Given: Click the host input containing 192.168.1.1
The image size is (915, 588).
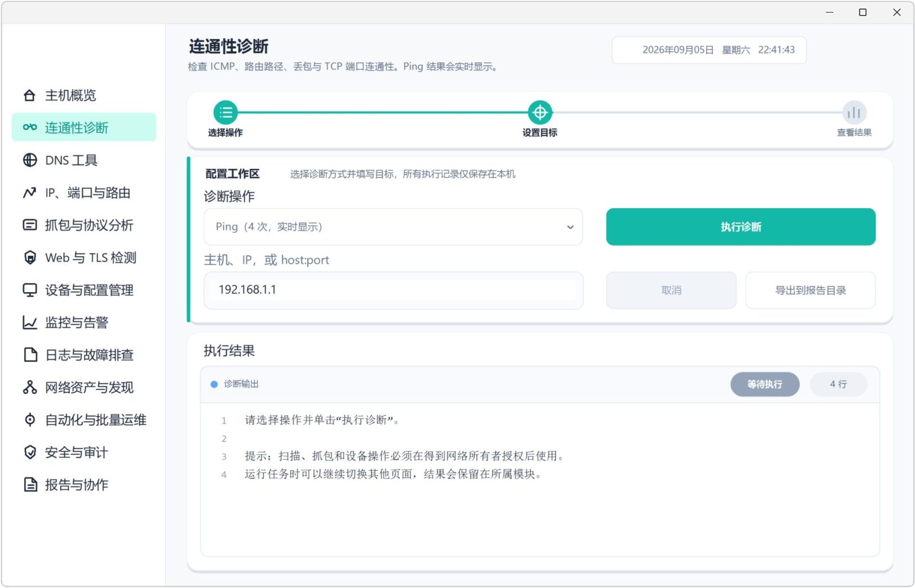Looking at the screenshot, I should [393, 290].
